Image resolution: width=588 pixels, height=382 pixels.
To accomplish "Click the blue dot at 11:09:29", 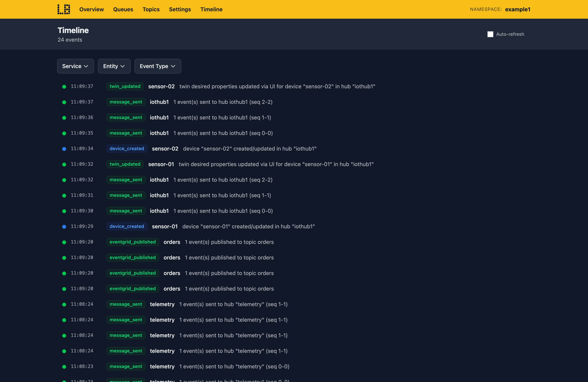I will 64,227.
